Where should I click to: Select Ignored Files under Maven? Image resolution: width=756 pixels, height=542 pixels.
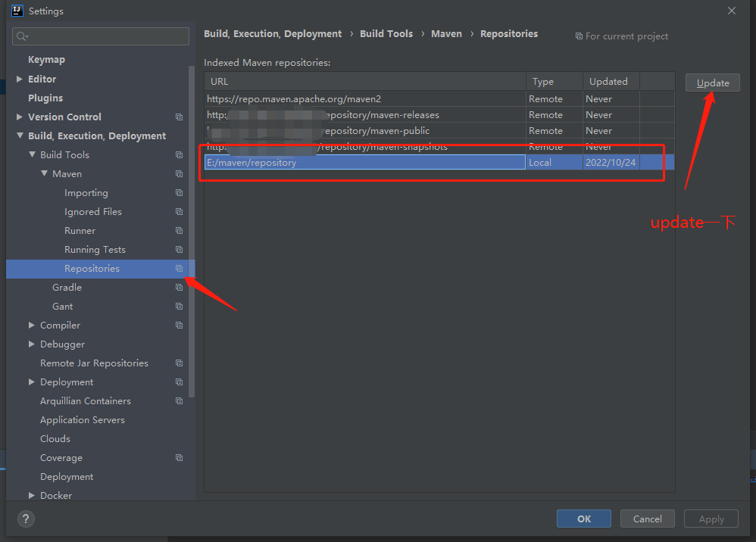[93, 211]
